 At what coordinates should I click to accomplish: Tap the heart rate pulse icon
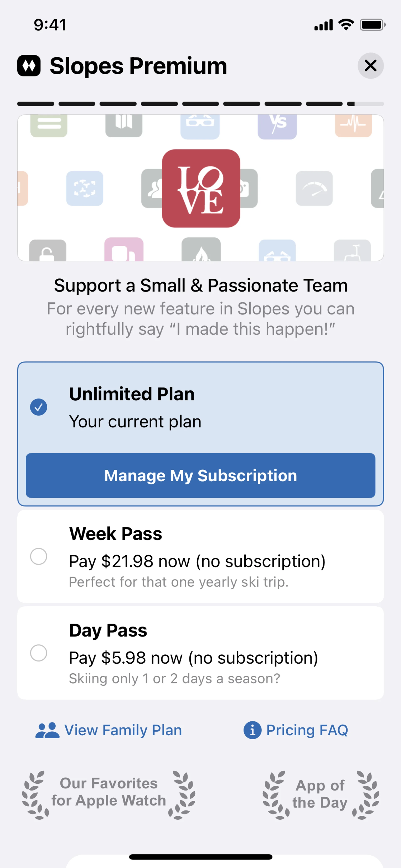[353, 125]
